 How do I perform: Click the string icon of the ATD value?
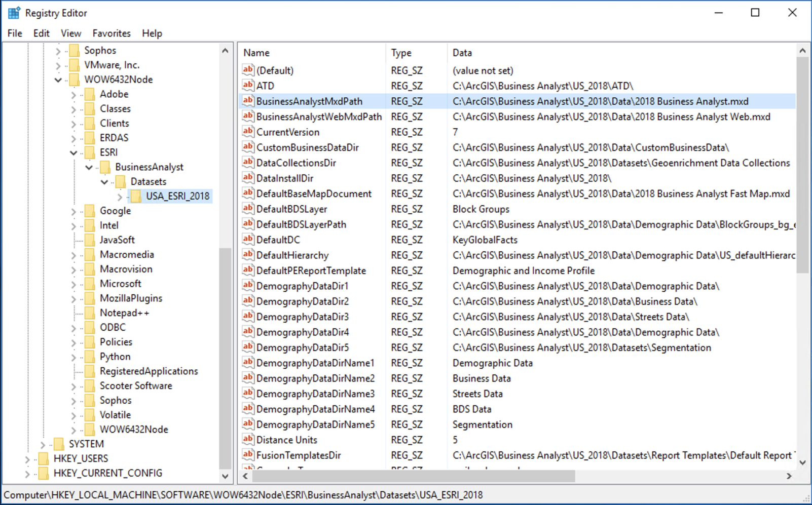point(248,85)
